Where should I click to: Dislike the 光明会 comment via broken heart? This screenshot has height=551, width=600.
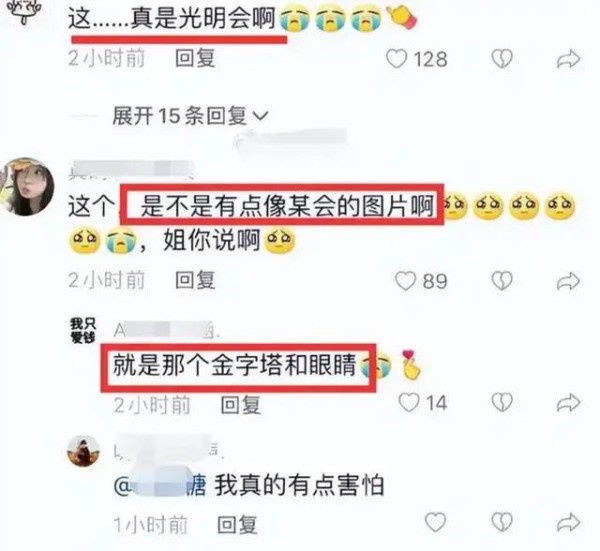[501, 59]
